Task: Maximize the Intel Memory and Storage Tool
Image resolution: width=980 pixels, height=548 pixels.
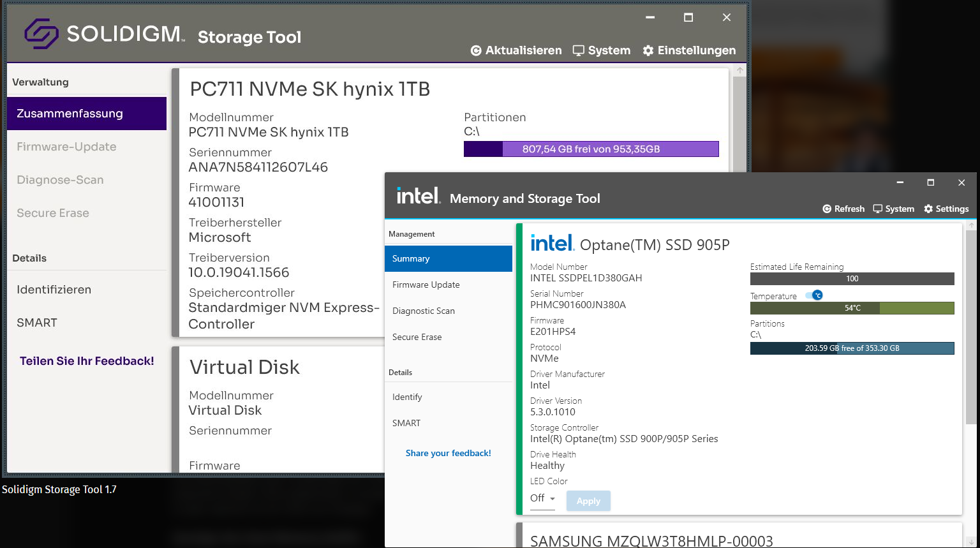Action: (931, 182)
